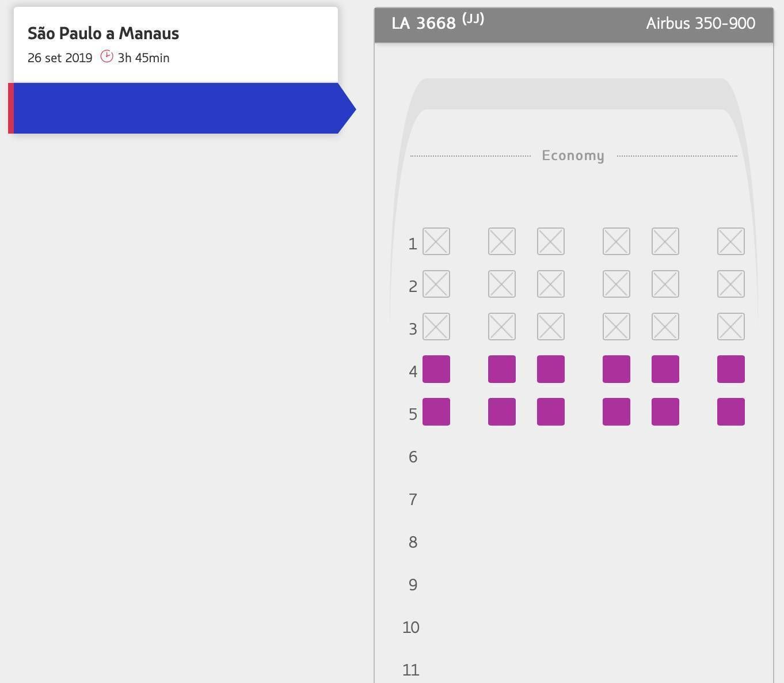Pick fifth seat in row 4

click(x=665, y=369)
